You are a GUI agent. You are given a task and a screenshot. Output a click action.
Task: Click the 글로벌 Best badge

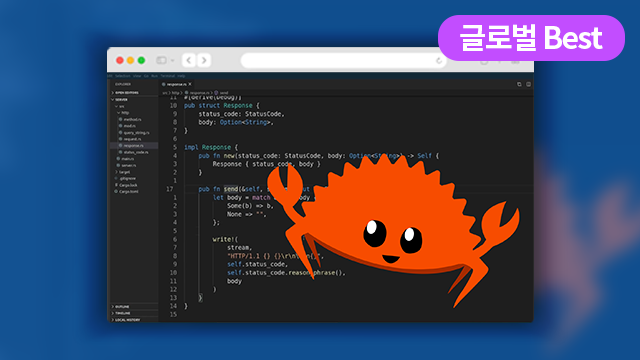(531, 38)
